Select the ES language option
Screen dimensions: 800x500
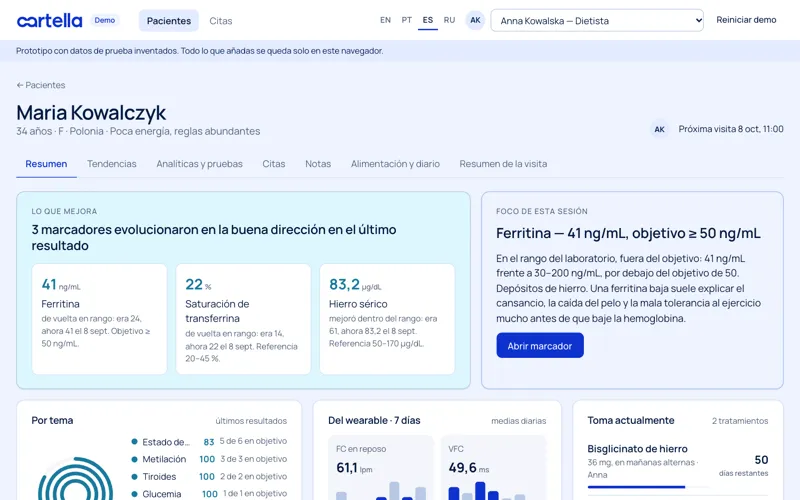click(x=428, y=20)
